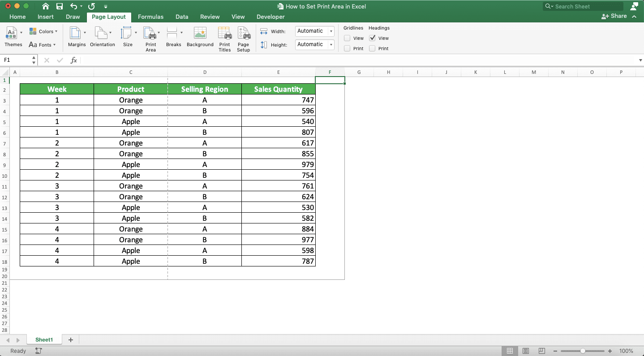644x356 pixels.
Task: Expand the Fonts dropdown
Action: coord(53,45)
